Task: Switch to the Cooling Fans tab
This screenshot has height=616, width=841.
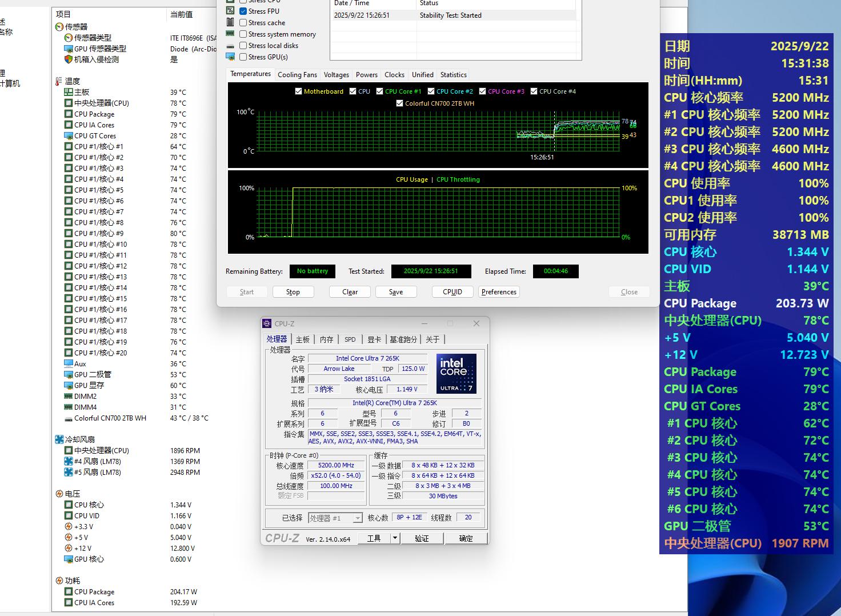Action: [297, 75]
